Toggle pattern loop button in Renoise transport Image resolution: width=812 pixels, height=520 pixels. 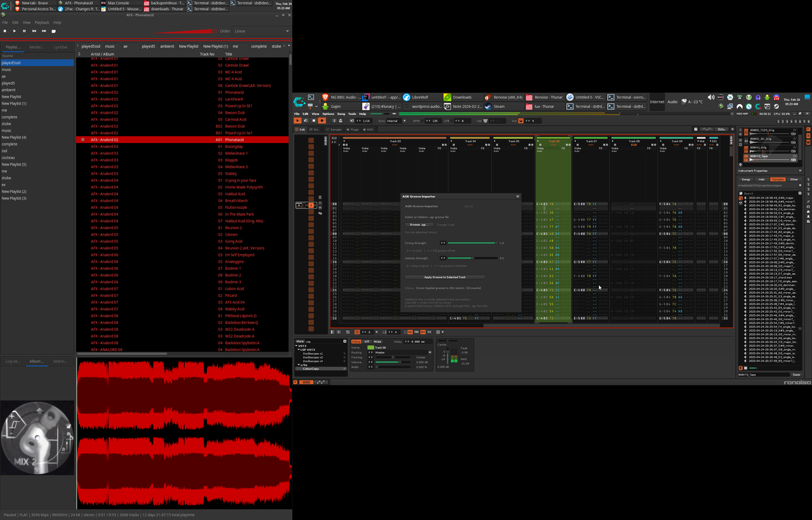306,121
